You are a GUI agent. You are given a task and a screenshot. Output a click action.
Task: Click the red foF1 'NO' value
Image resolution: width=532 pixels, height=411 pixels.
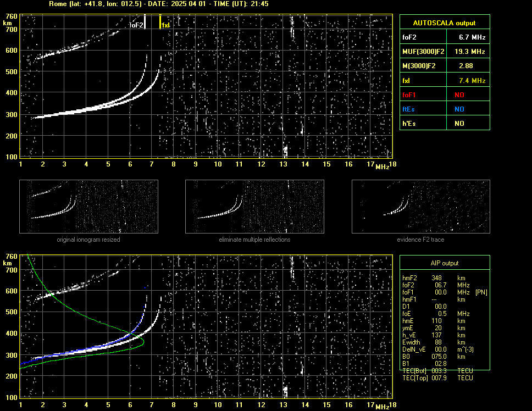click(x=459, y=95)
